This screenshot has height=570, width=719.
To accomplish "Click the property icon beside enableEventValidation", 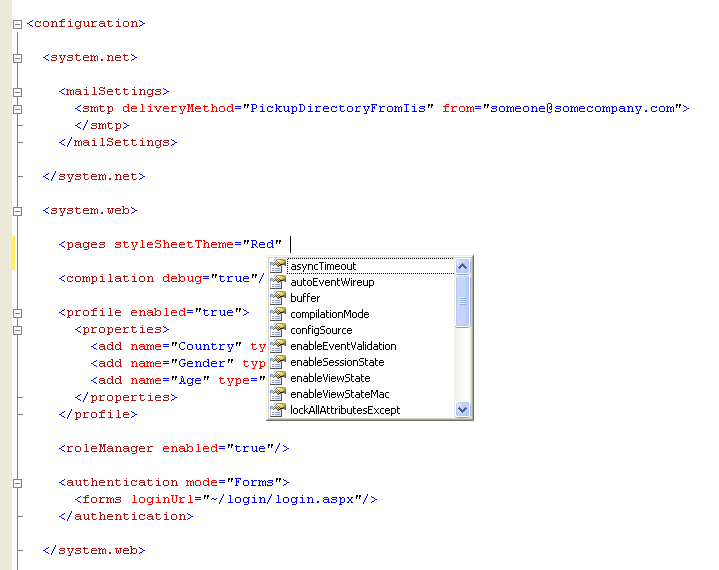I will click(277, 346).
